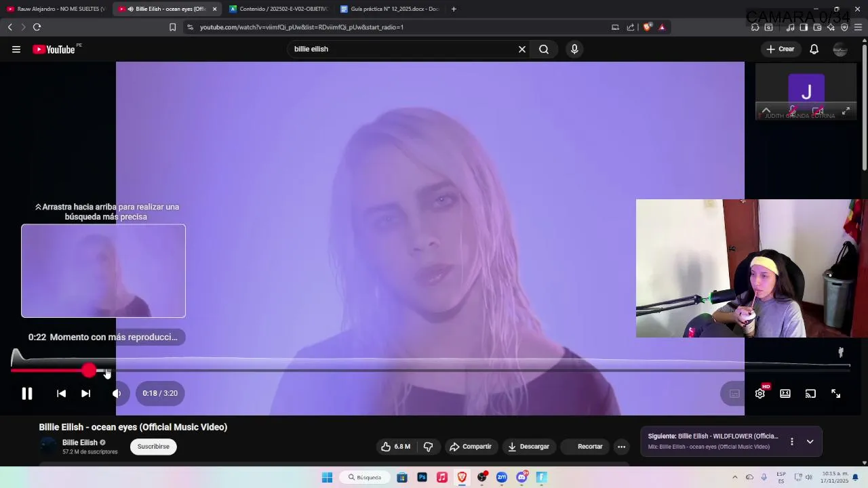Open playlist options three-dot menu
Viewport: 868px width, 488px height.
[x=791, y=441]
